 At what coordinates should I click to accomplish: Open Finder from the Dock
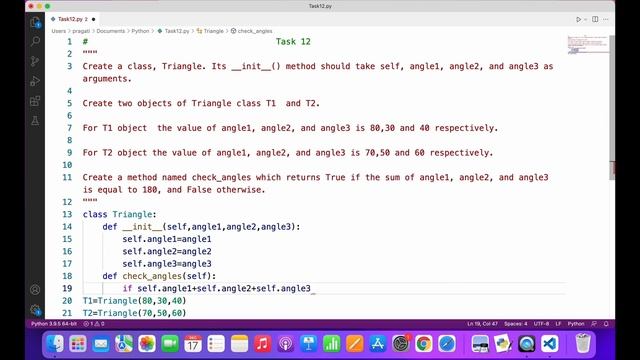click(55, 344)
